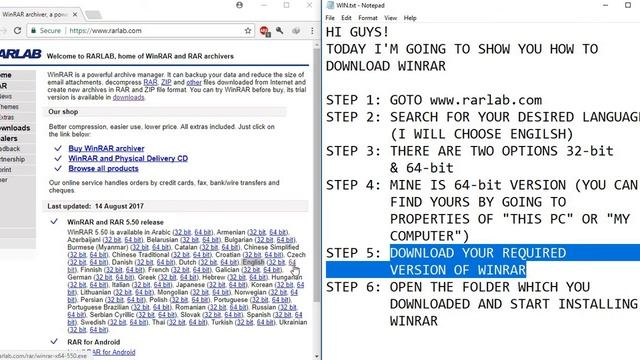
Task: Click the Chrome profile avatar icon
Action: point(240,5)
